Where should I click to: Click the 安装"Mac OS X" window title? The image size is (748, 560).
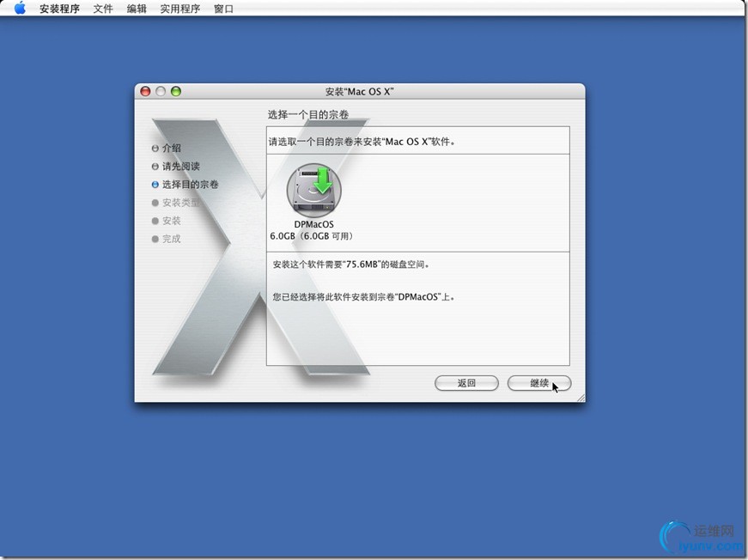tap(359, 92)
